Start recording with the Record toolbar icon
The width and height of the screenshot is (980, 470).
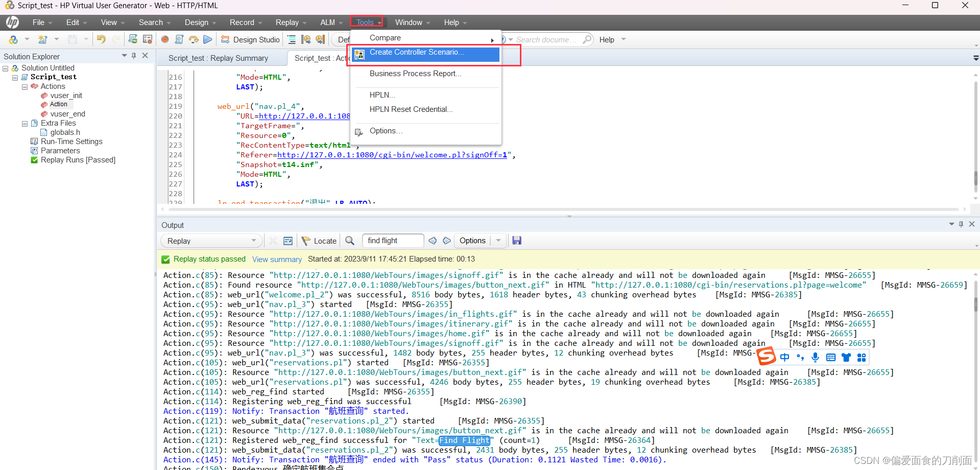click(x=164, y=39)
